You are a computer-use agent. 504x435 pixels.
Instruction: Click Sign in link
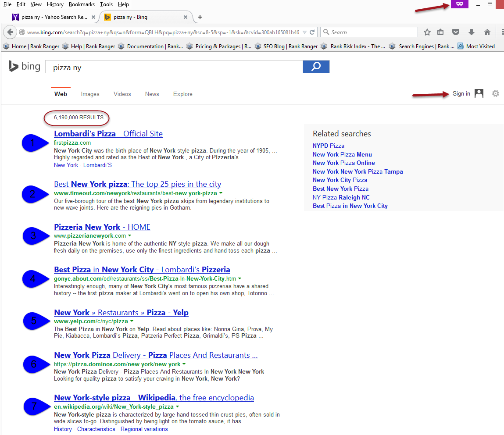tap(461, 93)
